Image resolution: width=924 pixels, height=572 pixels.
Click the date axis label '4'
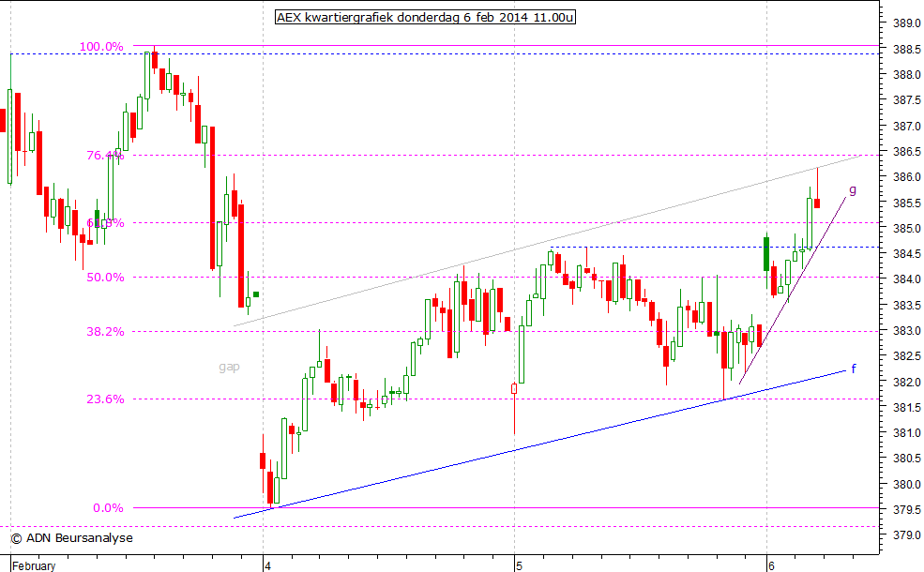click(267, 565)
